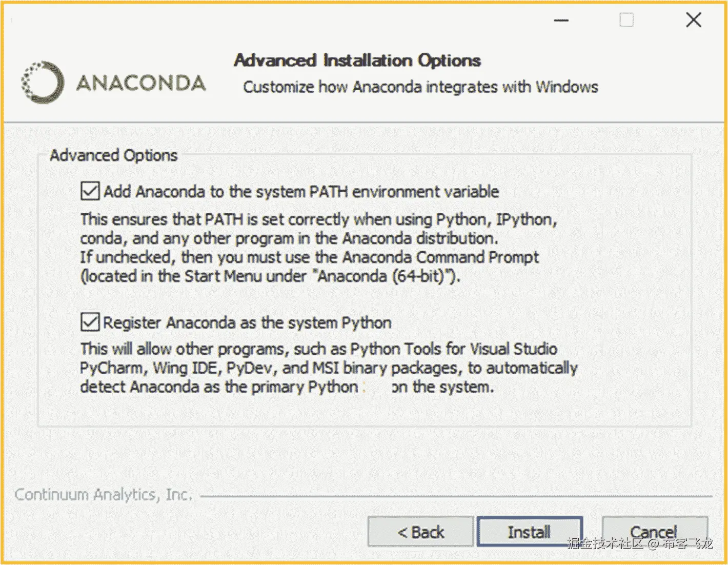
Task: Click the Install button
Action: (x=529, y=532)
